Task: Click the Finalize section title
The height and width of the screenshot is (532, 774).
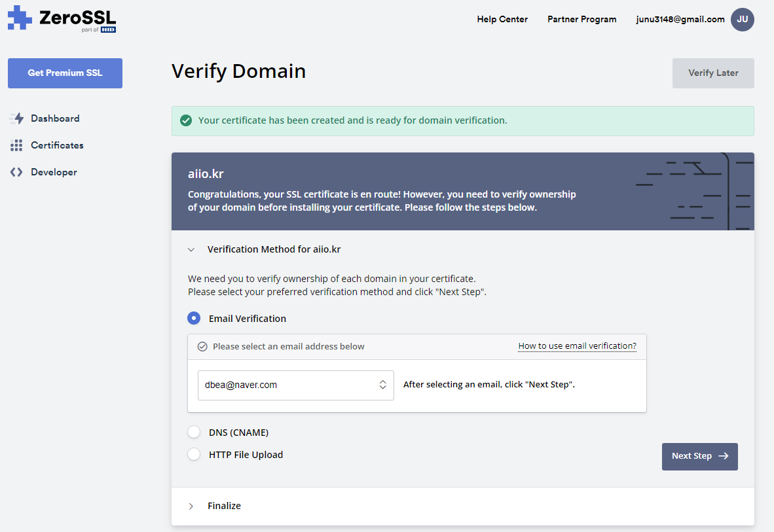Action: point(224,506)
